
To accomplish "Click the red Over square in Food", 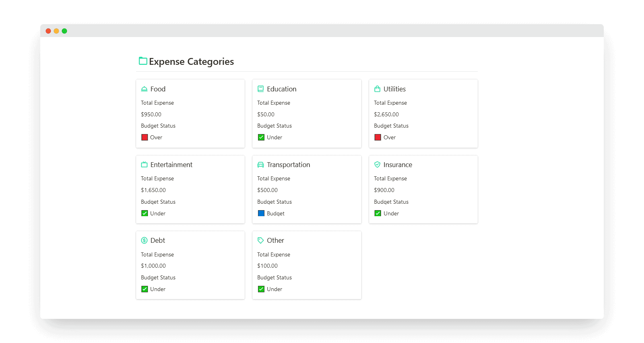I will 144,137.
